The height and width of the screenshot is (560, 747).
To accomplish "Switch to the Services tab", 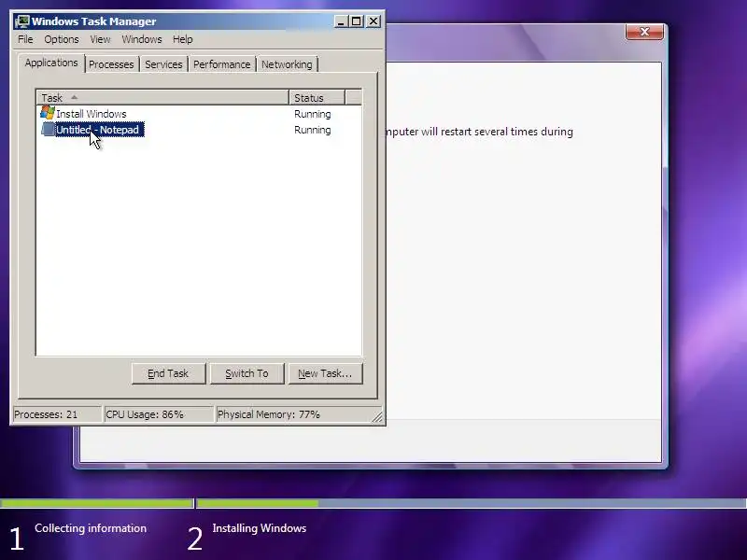I will click(x=163, y=64).
